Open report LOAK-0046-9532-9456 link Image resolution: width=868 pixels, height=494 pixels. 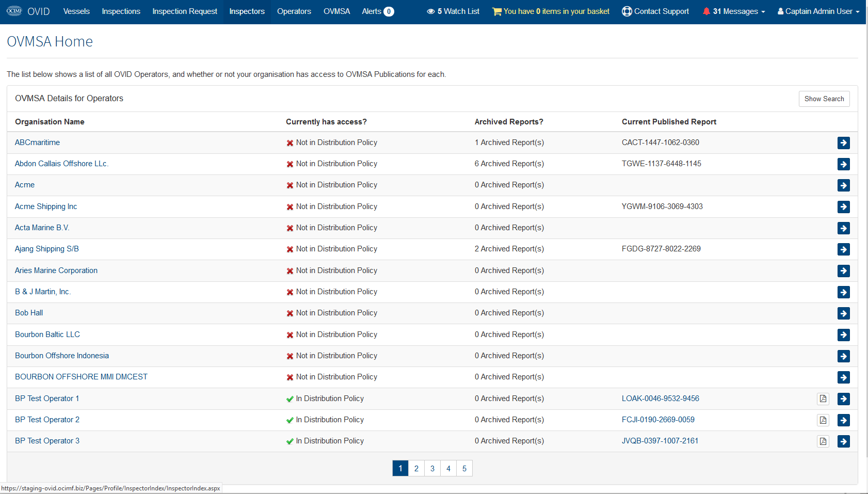click(661, 399)
